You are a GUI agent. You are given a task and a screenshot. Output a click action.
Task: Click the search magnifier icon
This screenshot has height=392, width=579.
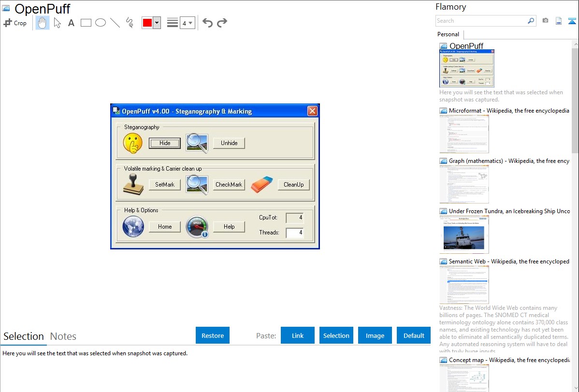531,21
